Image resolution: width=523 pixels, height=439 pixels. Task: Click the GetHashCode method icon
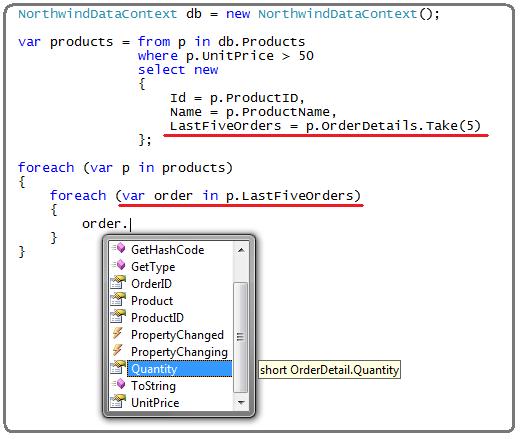118,249
